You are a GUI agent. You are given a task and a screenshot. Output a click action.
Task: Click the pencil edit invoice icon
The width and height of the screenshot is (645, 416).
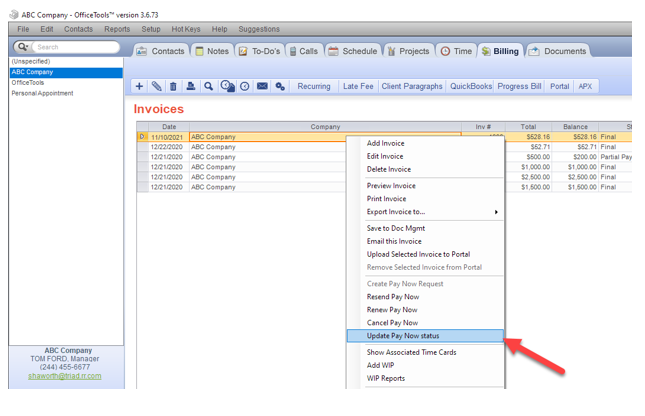click(x=156, y=86)
